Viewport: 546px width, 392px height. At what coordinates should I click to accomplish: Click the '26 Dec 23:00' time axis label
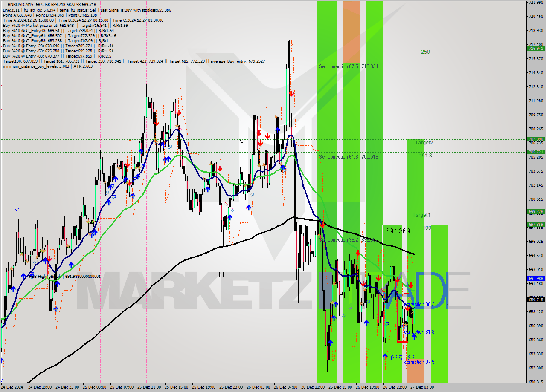pyautogui.click(x=395, y=388)
